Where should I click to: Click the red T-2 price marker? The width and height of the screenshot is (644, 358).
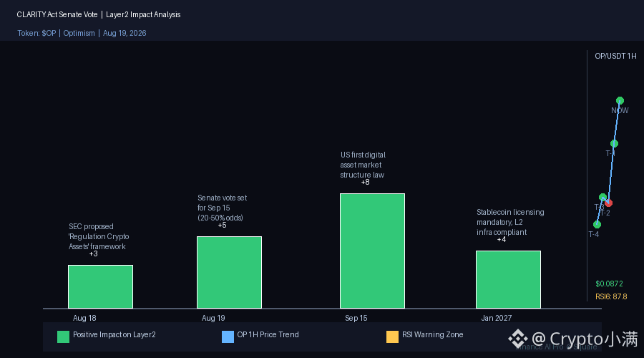coord(608,203)
